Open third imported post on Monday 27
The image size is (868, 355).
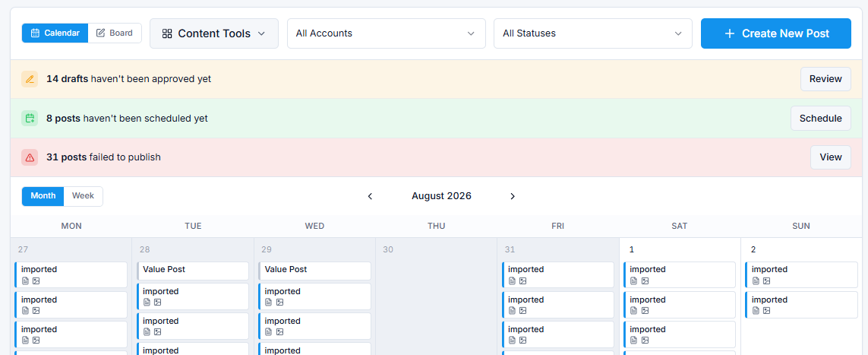[x=71, y=334]
